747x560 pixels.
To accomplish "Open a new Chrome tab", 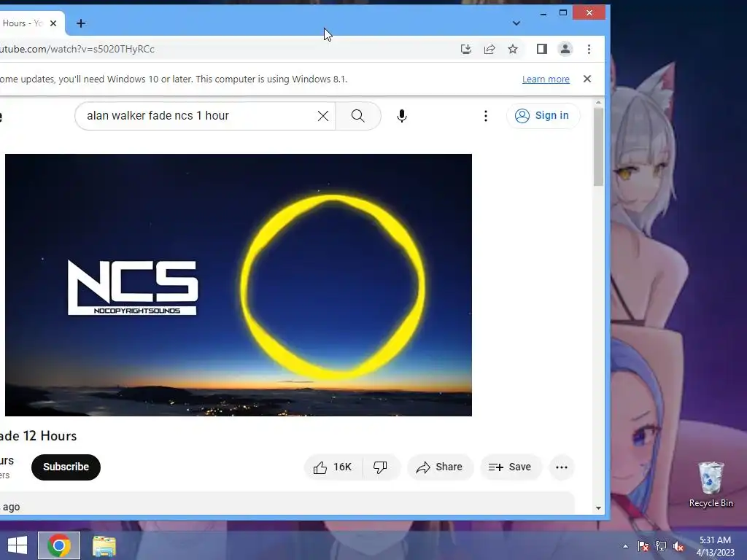I will (x=81, y=23).
